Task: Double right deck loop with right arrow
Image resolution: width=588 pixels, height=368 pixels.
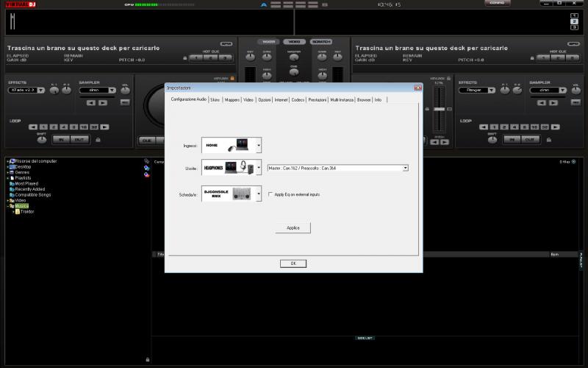Action: coord(556,127)
